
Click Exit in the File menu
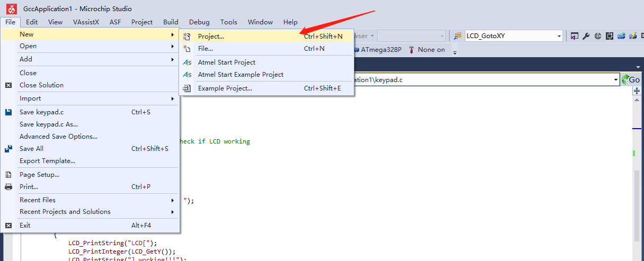pos(90,225)
